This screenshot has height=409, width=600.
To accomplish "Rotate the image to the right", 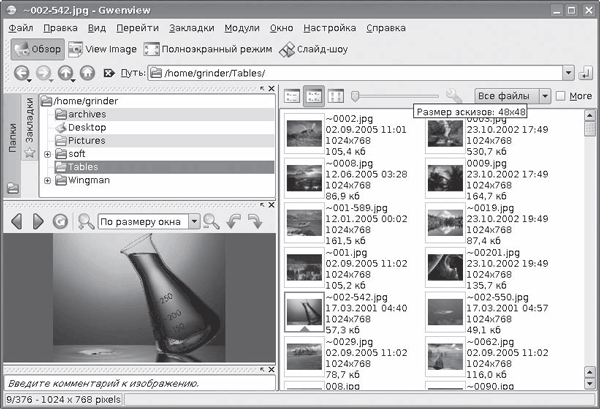I will [254, 221].
